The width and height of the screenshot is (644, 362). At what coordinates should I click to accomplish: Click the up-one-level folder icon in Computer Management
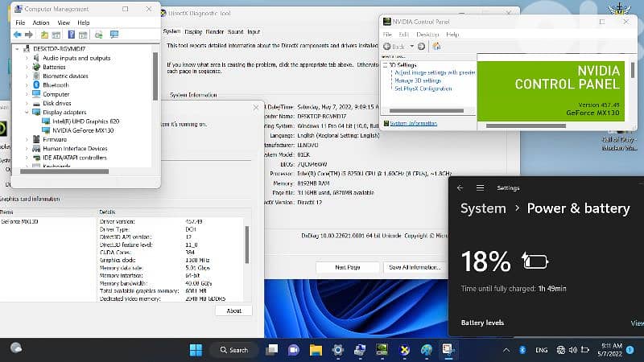44,35
